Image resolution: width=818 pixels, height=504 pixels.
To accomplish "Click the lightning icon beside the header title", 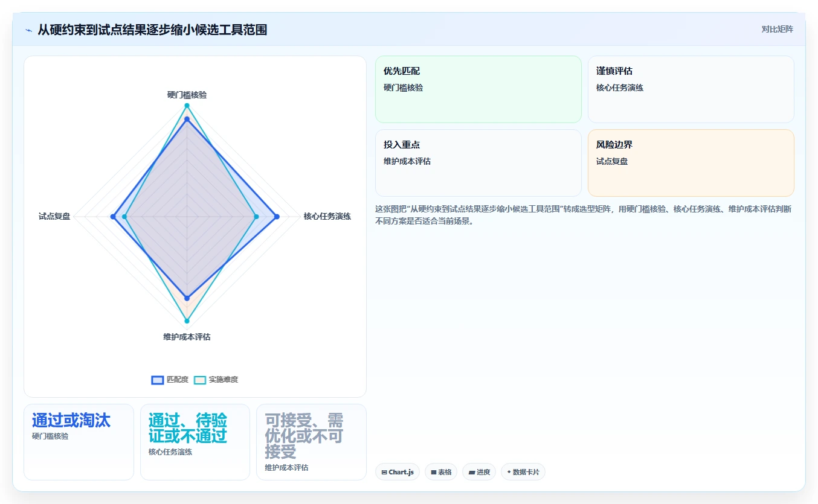I will 28,30.
